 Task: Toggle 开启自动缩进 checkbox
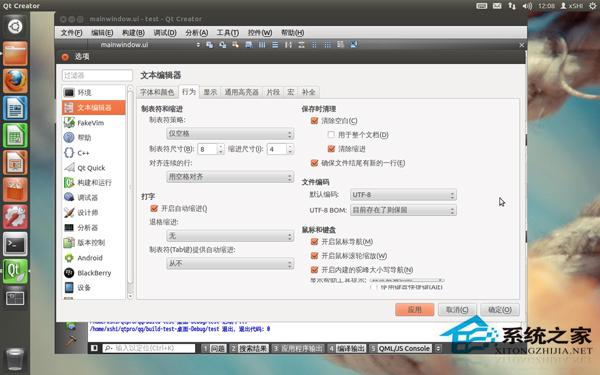click(x=154, y=209)
